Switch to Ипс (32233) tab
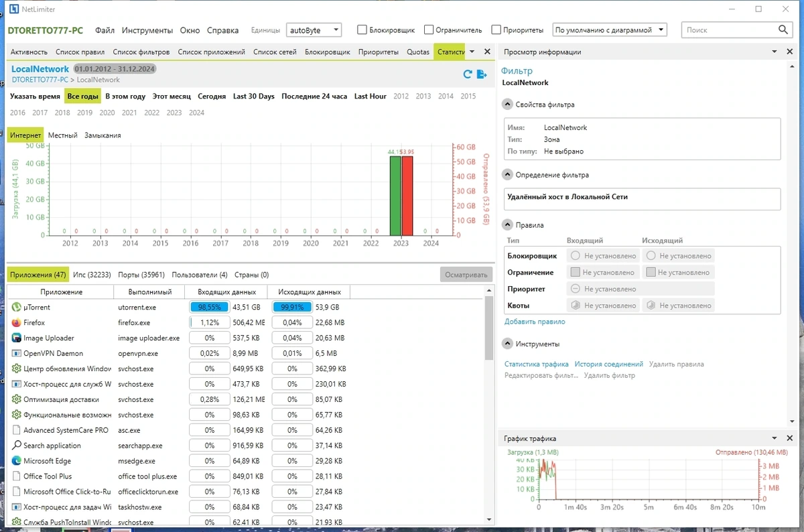 92,275
